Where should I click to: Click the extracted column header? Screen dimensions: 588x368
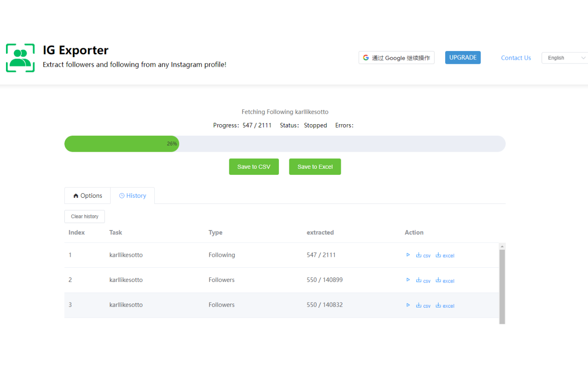click(x=320, y=232)
